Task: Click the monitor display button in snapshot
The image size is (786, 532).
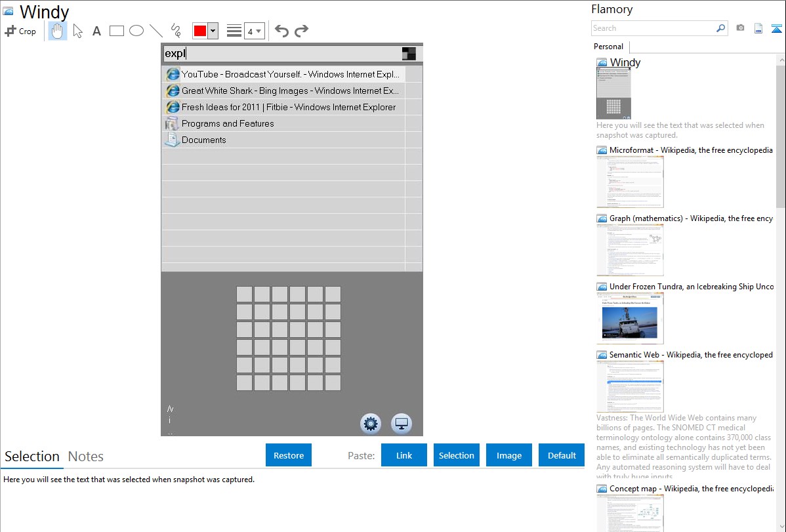Action: pyautogui.click(x=401, y=424)
